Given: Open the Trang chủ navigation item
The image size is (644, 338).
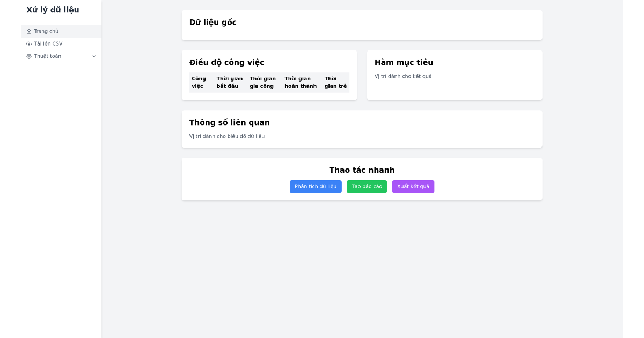Looking at the screenshot, I should coord(45,31).
